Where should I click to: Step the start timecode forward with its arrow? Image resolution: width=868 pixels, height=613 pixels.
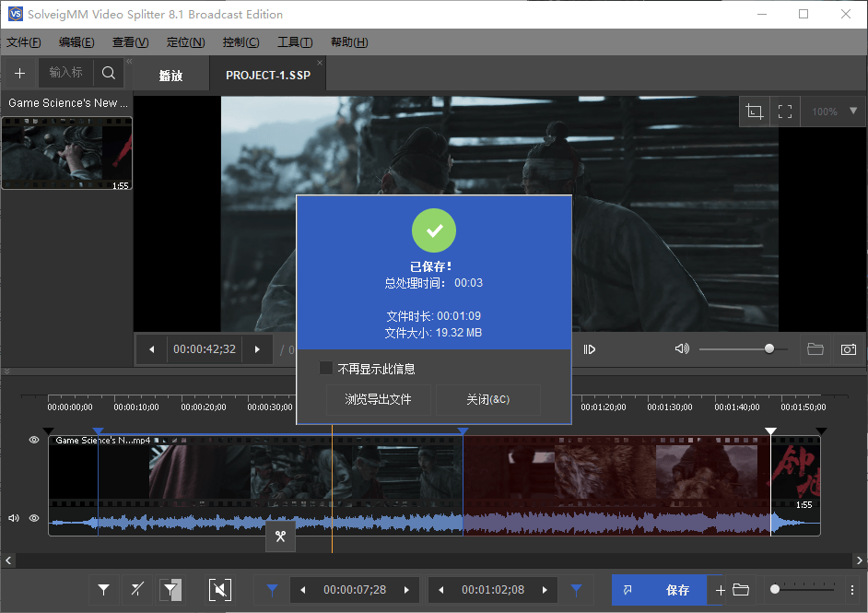[406, 590]
